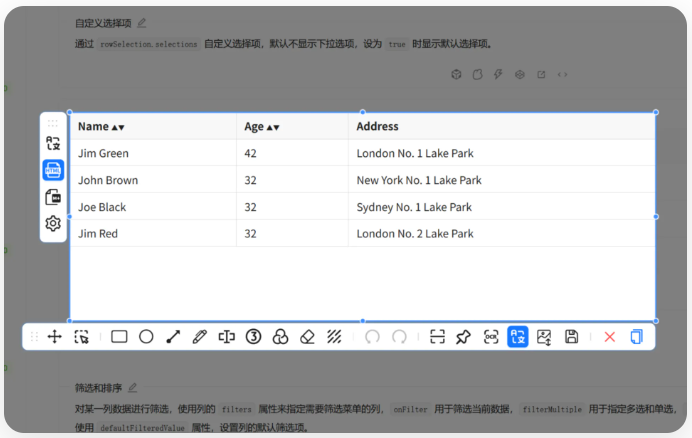The height and width of the screenshot is (438, 692).
Task: Click London No. 2 Lake Park address
Action: click(x=415, y=234)
